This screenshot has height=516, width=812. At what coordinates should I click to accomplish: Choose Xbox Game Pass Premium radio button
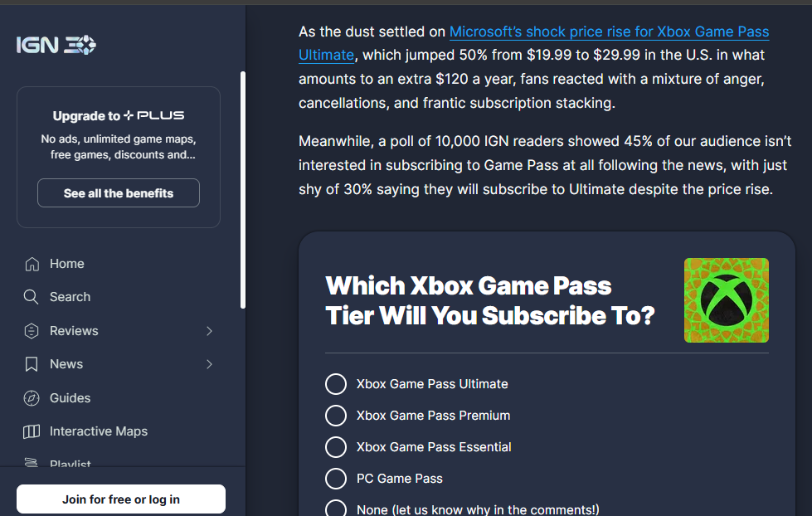(335, 416)
